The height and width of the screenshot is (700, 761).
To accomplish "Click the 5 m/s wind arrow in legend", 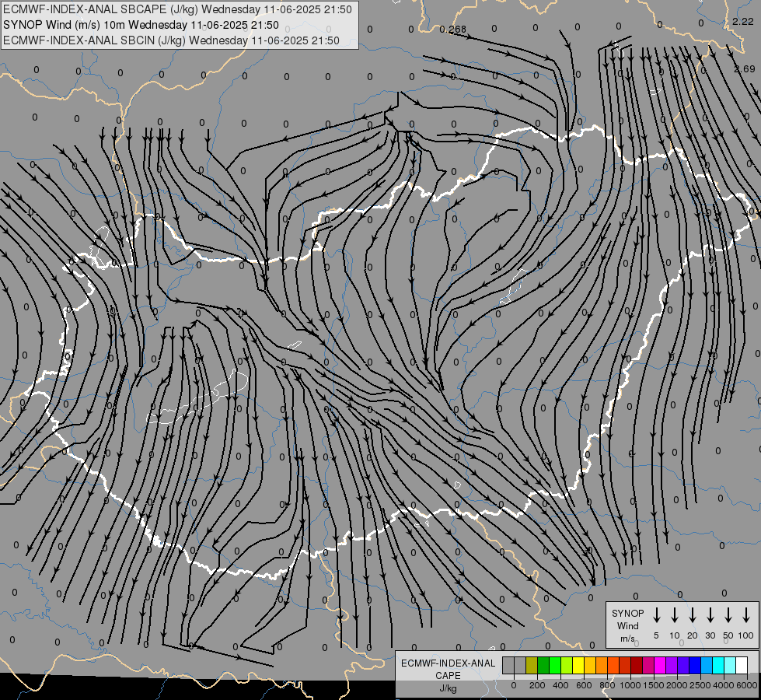I will pos(656,614).
